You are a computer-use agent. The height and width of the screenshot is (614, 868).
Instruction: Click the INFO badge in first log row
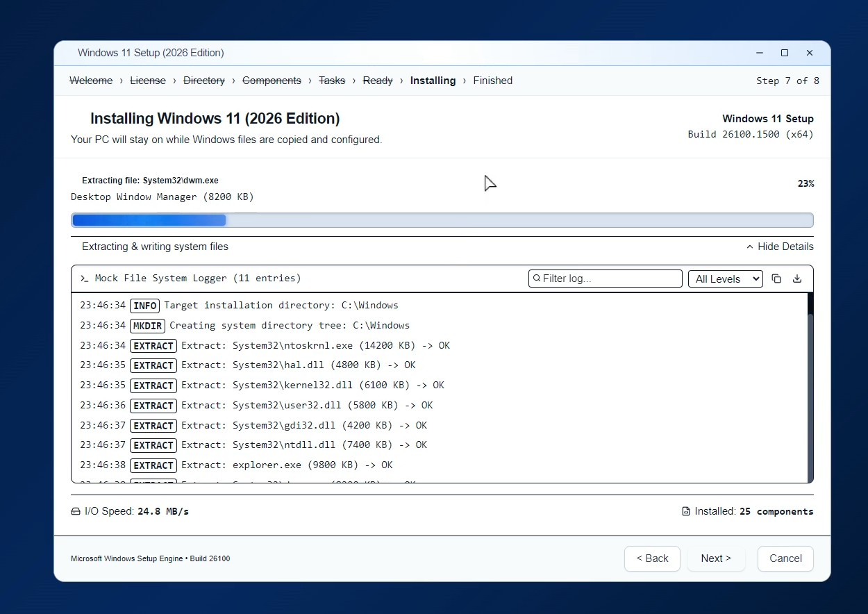click(x=145, y=306)
